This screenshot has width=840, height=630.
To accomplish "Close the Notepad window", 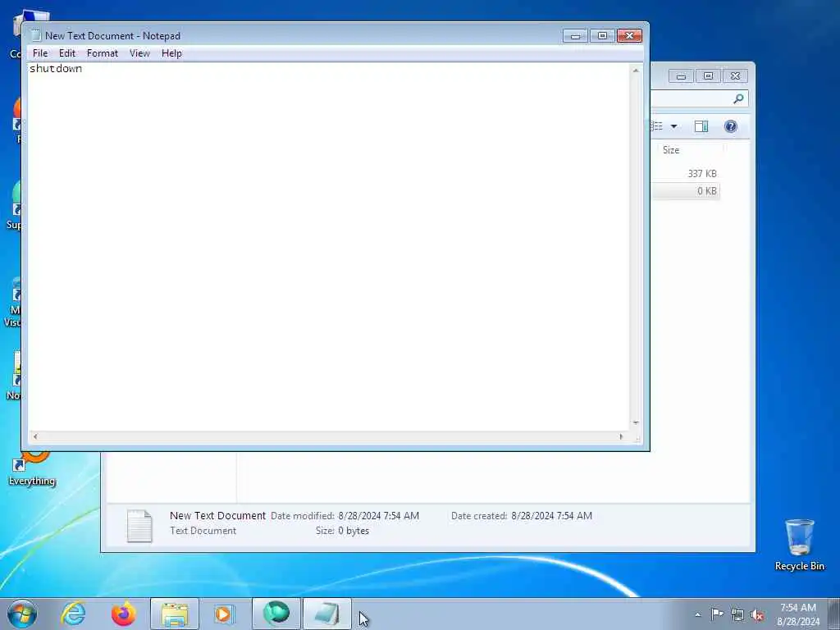I will [x=629, y=36].
